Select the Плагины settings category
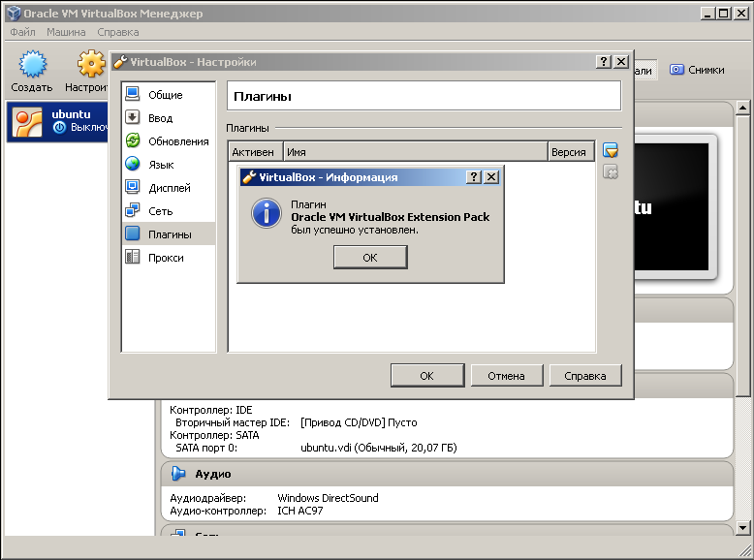 (x=169, y=234)
